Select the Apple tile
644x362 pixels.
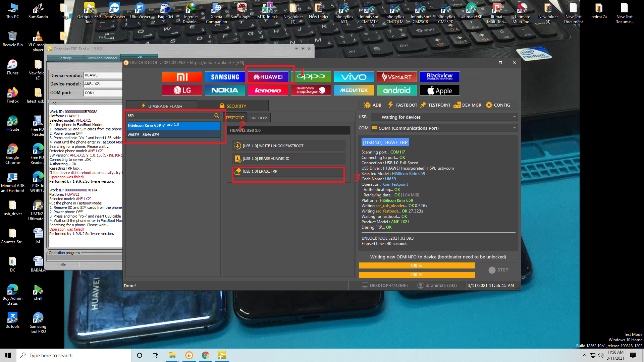(439, 90)
